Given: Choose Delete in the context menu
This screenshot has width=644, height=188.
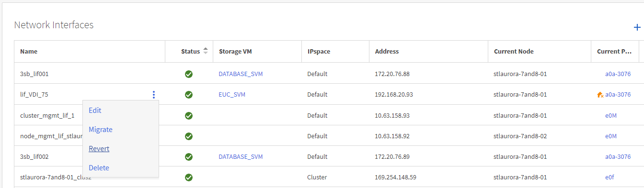Looking at the screenshot, I should 99,168.
